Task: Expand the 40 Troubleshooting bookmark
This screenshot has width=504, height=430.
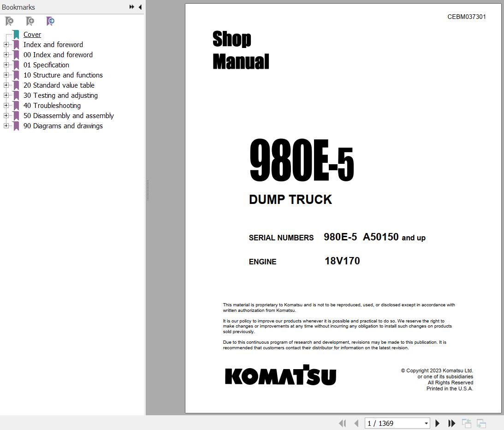Action: [x=6, y=106]
